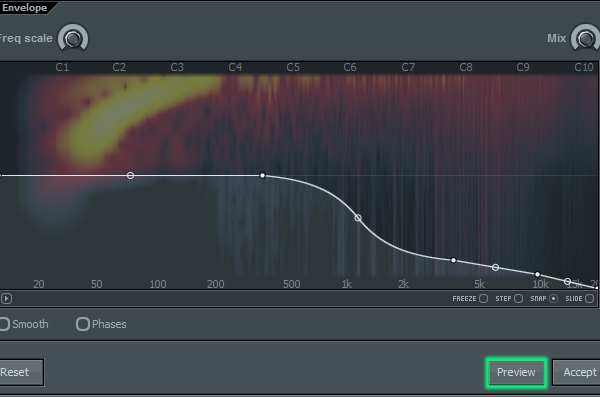Select the filled envelope point near 350 Hz
The height and width of the screenshot is (397, 600).
[262, 175]
